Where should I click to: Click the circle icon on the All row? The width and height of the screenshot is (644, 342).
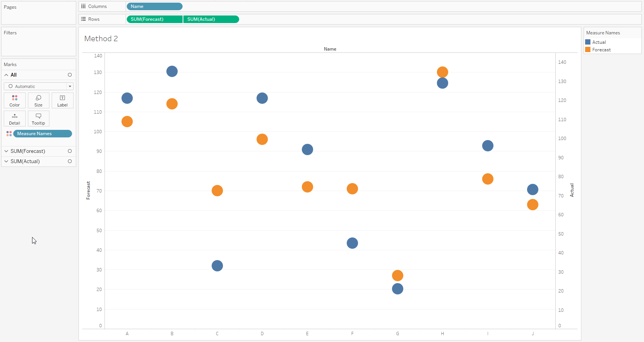tap(70, 75)
